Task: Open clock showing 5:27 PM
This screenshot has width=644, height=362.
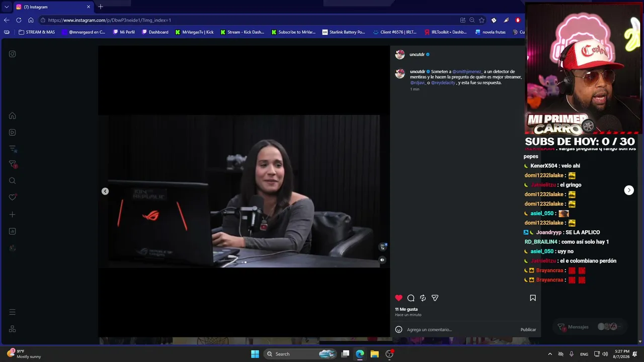Action: point(622,354)
